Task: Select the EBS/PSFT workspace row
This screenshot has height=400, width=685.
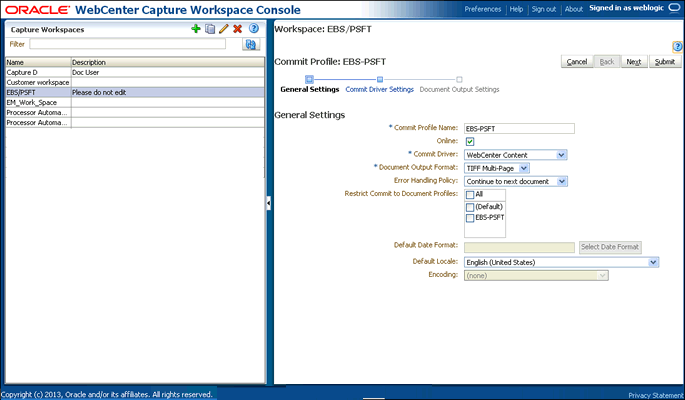Action: [135, 93]
